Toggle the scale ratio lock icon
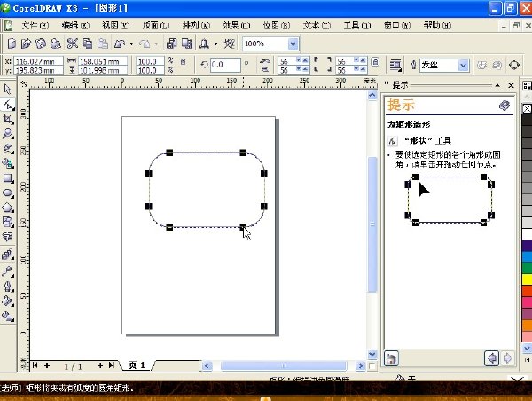Image resolution: width=532 pixels, height=401 pixels. 184,62
